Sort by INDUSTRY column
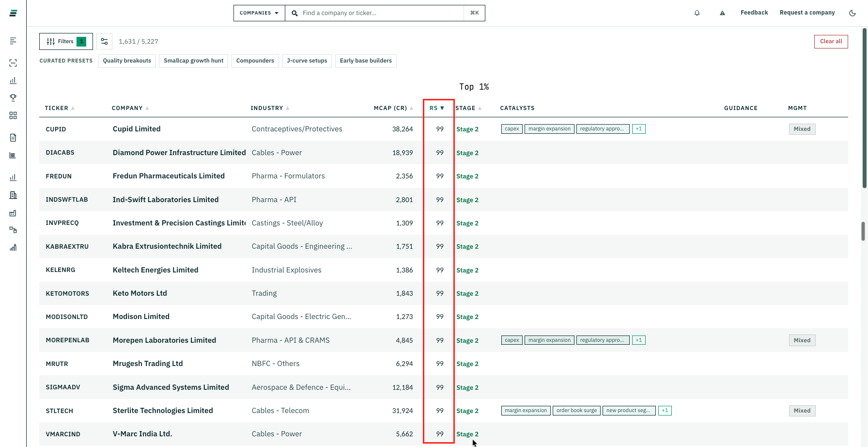This screenshot has width=868, height=447. click(270, 108)
